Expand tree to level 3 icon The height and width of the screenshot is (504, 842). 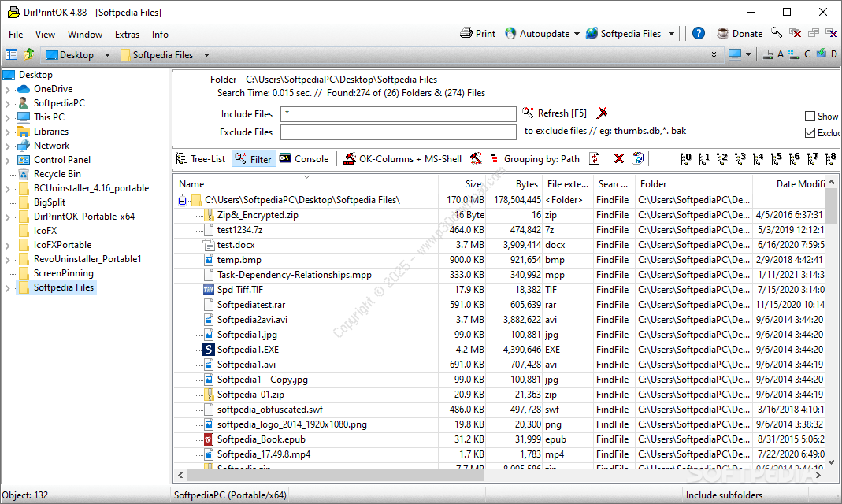(740, 158)
